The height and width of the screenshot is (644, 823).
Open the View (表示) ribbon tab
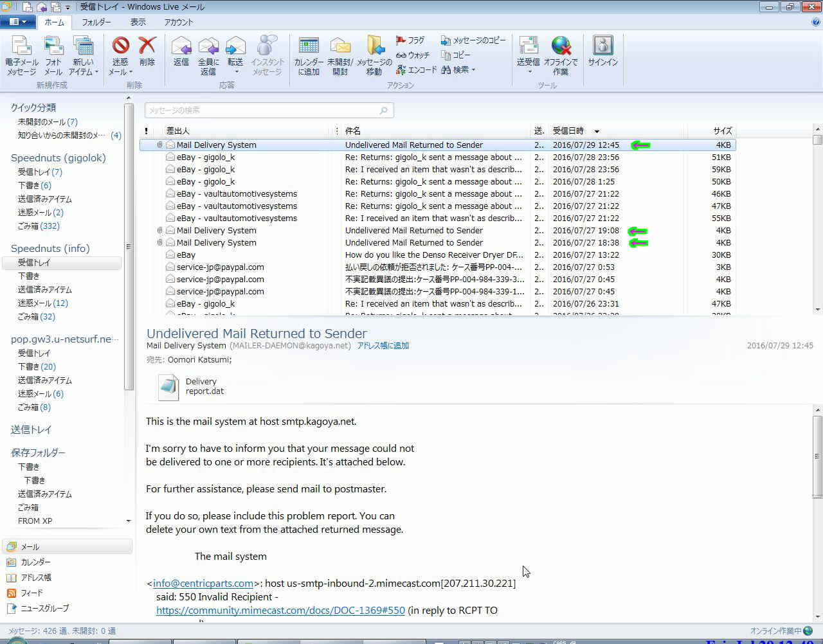pos(138,22)
